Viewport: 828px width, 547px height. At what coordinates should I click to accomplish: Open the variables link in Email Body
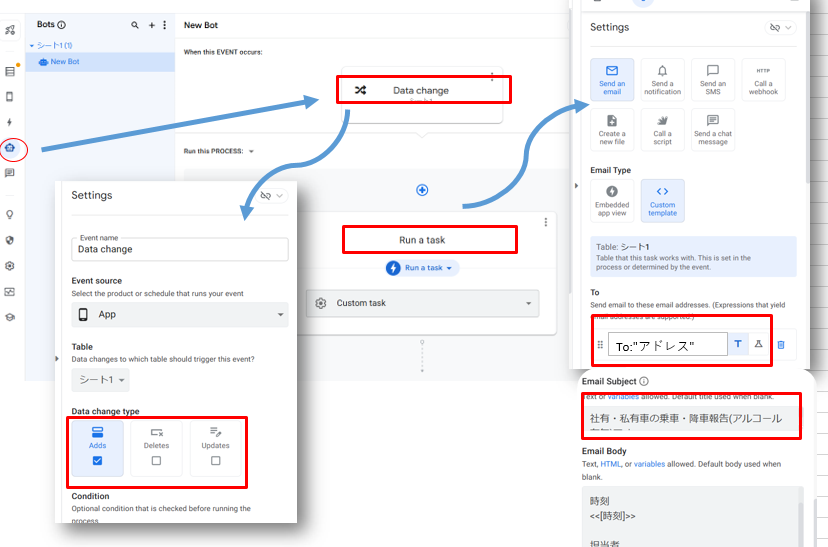(x=649, y=464)
